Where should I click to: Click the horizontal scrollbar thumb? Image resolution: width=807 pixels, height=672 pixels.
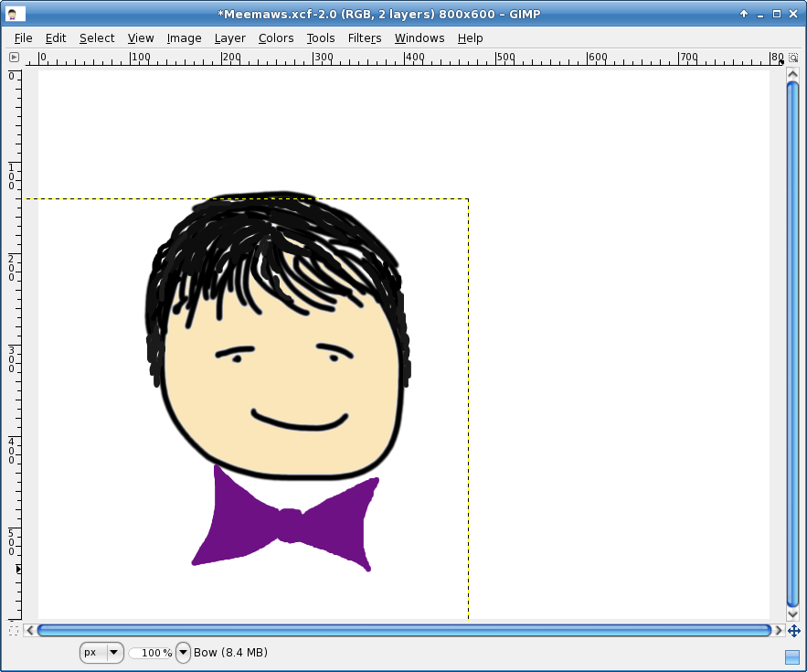(405, 630)
